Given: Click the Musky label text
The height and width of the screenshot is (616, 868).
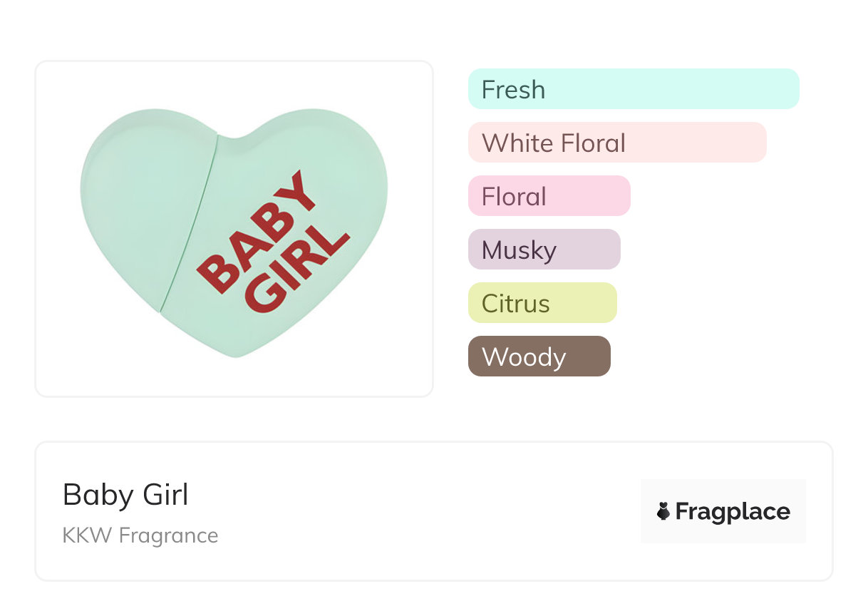Looking at the screenshot, I should click(x=519, y=250).
